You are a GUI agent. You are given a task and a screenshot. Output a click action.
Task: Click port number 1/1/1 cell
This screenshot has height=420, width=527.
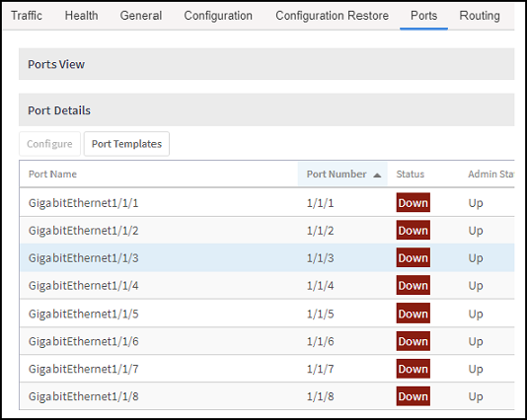pyautogui.click(x=320, y=203)
